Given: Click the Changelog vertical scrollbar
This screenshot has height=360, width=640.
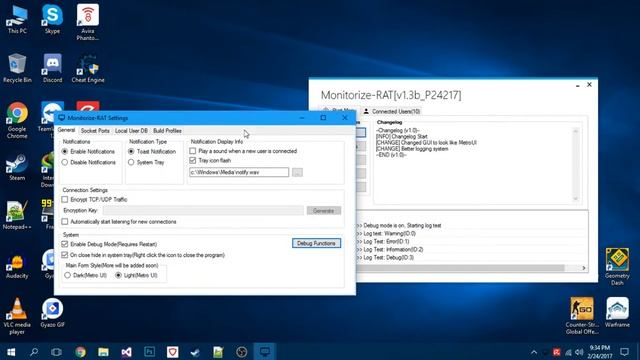Looking at the screenshot, I should click(576, 164).
